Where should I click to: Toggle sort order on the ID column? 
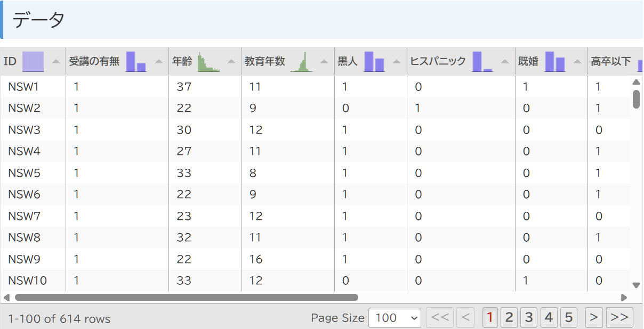tap(57, 60)
